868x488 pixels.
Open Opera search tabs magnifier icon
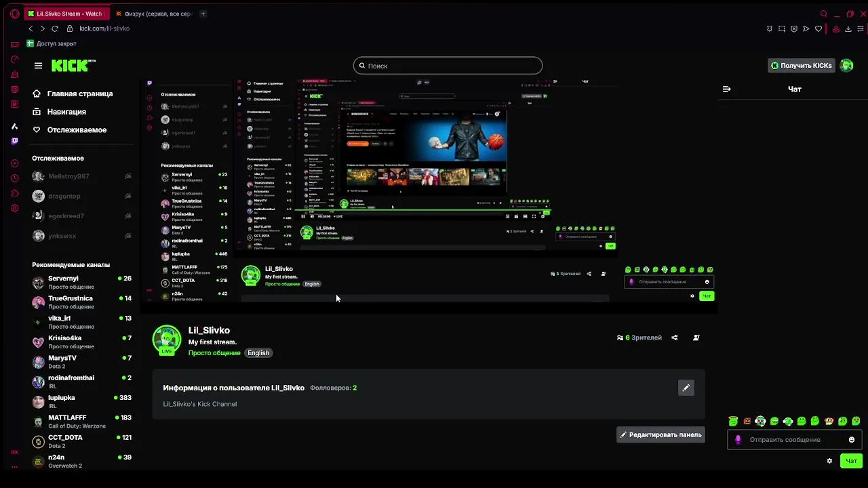tap(824, 14)
